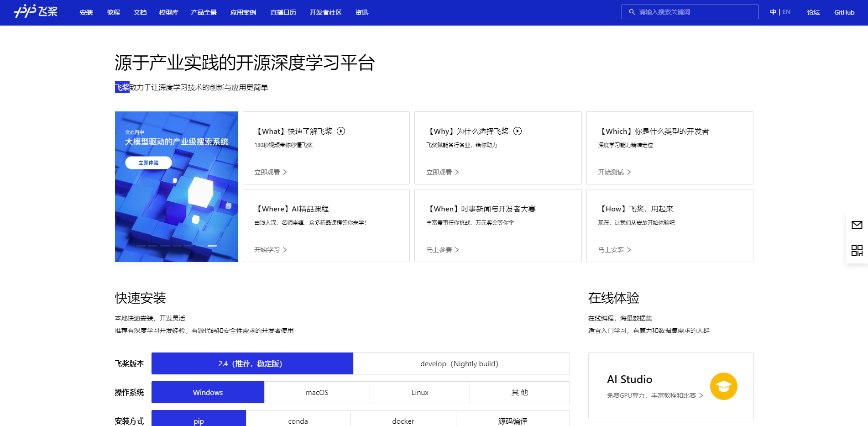Open the 论坛 link

(x=813, y=12)
